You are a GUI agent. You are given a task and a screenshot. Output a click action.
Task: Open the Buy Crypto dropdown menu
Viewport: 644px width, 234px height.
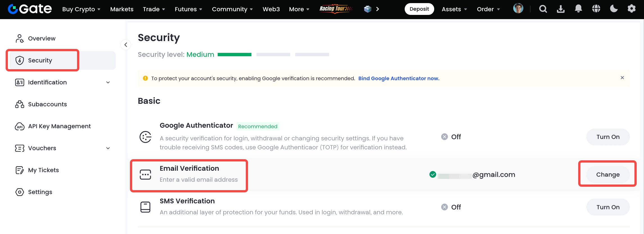pos(81,9)
